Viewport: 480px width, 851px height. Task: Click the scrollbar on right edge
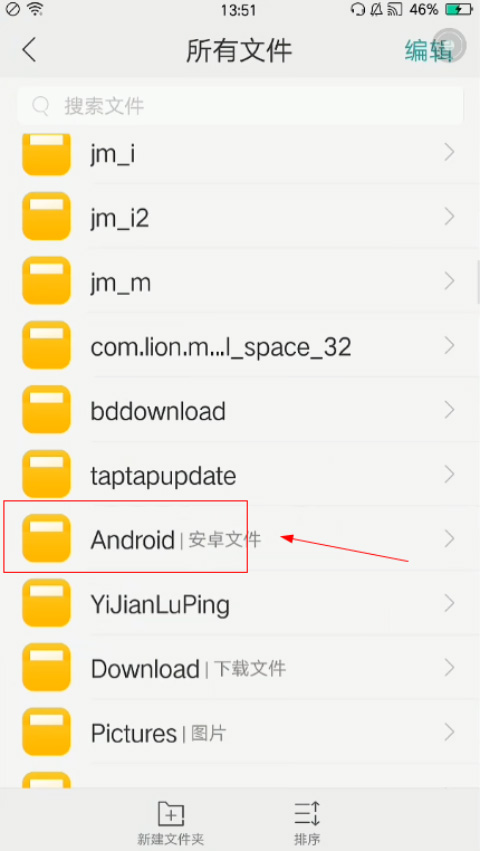click(x=478, y=281)
